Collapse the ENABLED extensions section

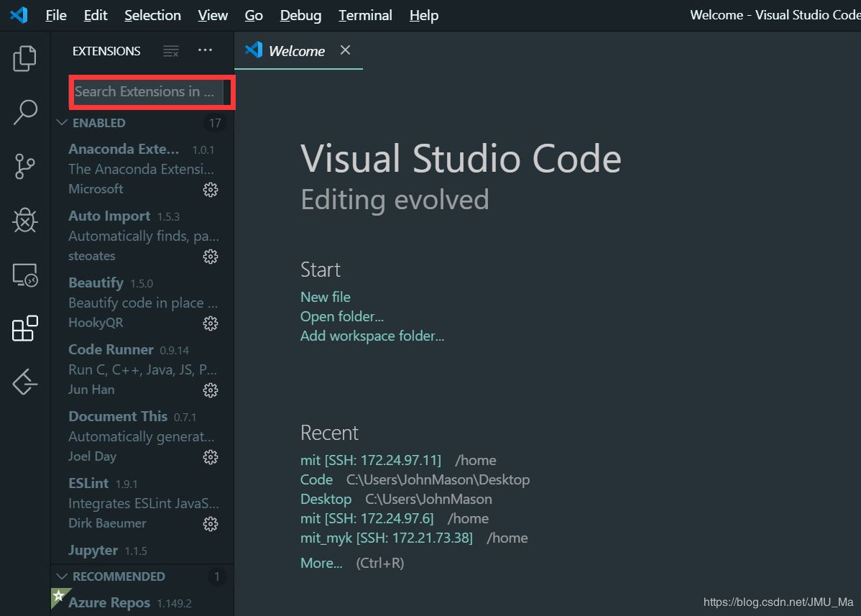[62, 123]
